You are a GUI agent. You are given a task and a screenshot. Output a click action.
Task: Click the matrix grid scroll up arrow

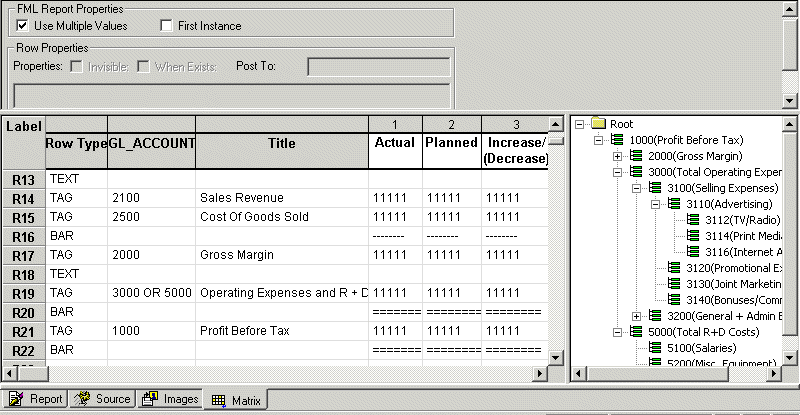pos(556,124)
